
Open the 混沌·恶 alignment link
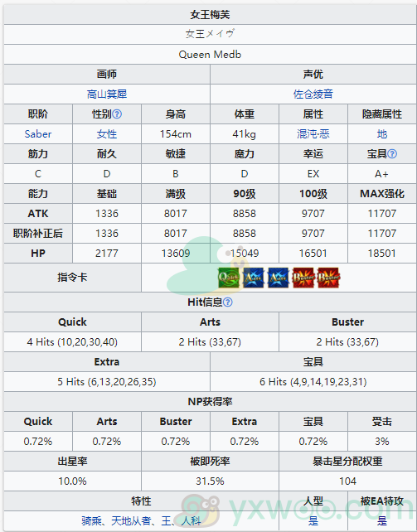pos(313,134)
